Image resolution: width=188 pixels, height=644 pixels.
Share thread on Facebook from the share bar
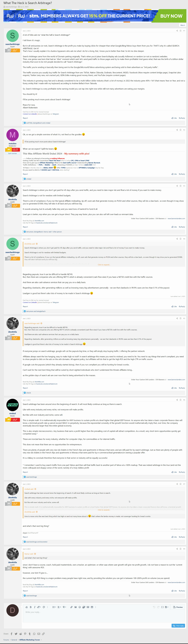pos(12,634)
